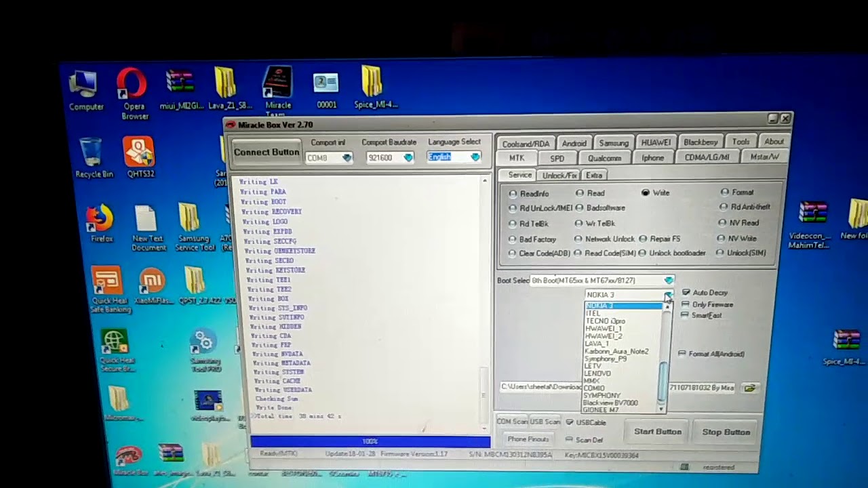The width and height of the screenshot is (868, 488).
Task: Select the 00001 desktop file icon
Action: click(326, 91)
